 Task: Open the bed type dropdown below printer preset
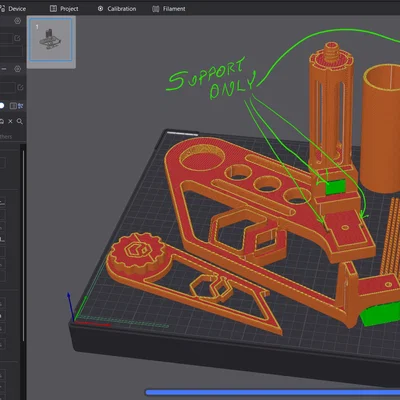pos(11,51)
